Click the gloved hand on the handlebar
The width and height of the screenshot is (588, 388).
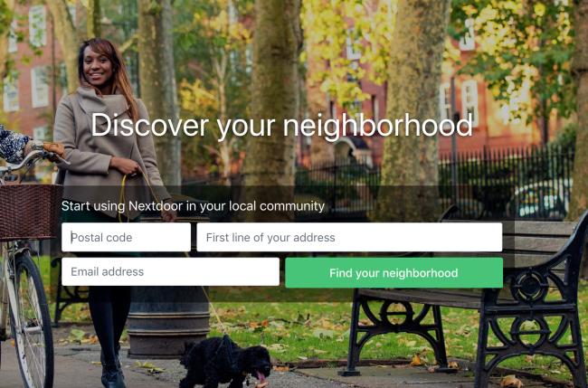tap(52, 150)
